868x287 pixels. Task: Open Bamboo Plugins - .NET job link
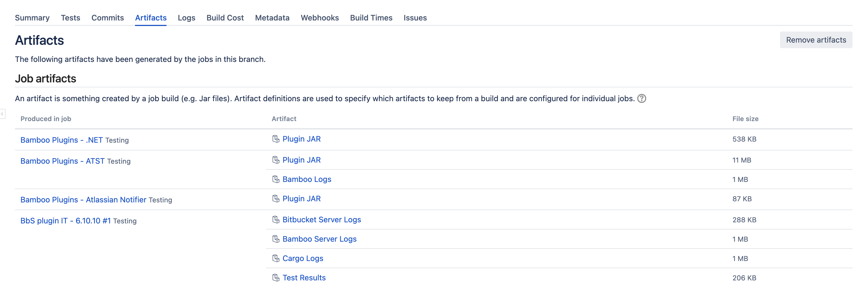click(61, 140)
